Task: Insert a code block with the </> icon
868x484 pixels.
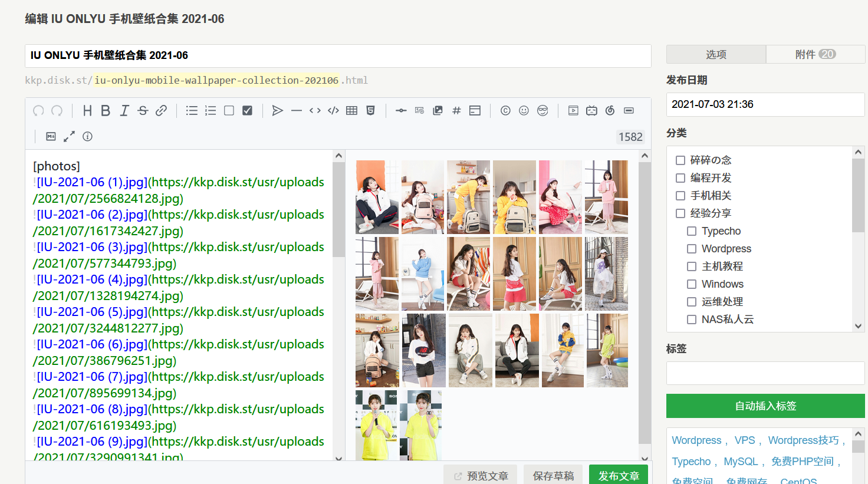Action: [x=333, y=110]
